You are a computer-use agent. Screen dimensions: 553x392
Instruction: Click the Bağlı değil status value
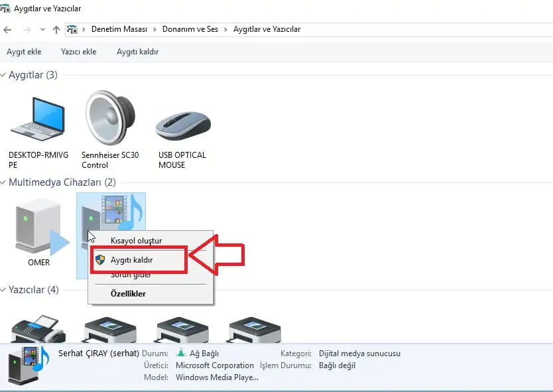(x=337, y=365)
